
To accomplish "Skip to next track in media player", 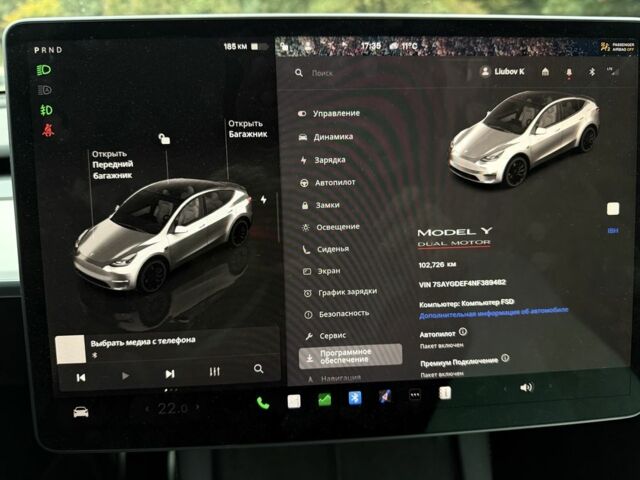I will pyautogui.click(x=170, y=374).
